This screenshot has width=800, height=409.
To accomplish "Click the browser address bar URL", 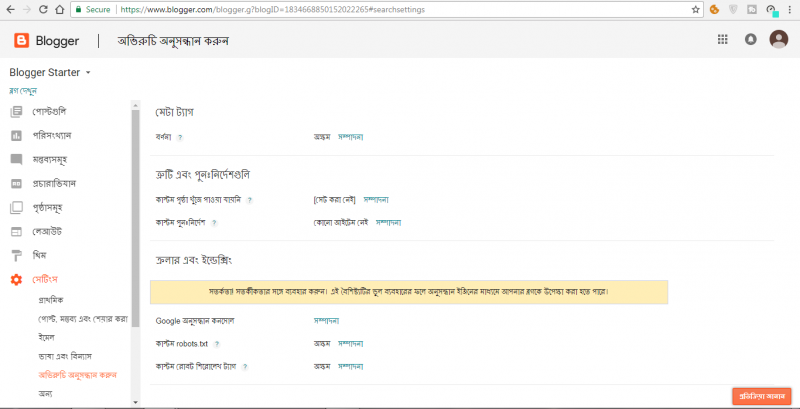I will point(273,10).
